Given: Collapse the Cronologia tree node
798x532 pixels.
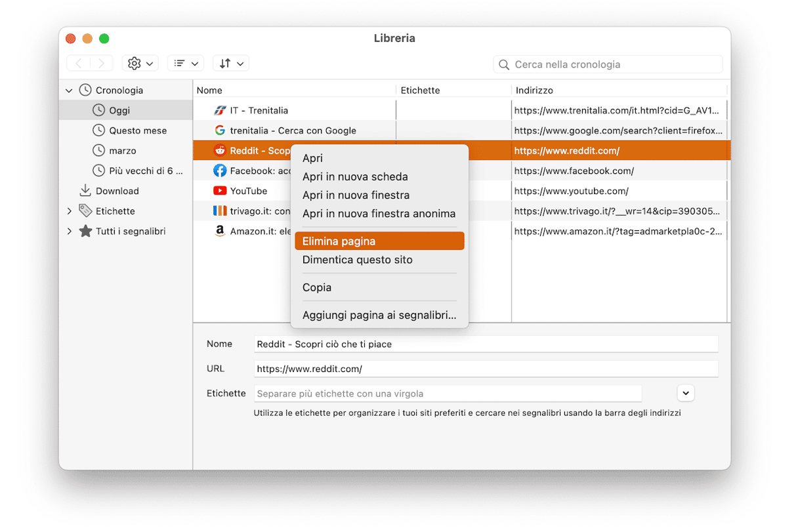Looking at the screenshot, I should 69,91.
